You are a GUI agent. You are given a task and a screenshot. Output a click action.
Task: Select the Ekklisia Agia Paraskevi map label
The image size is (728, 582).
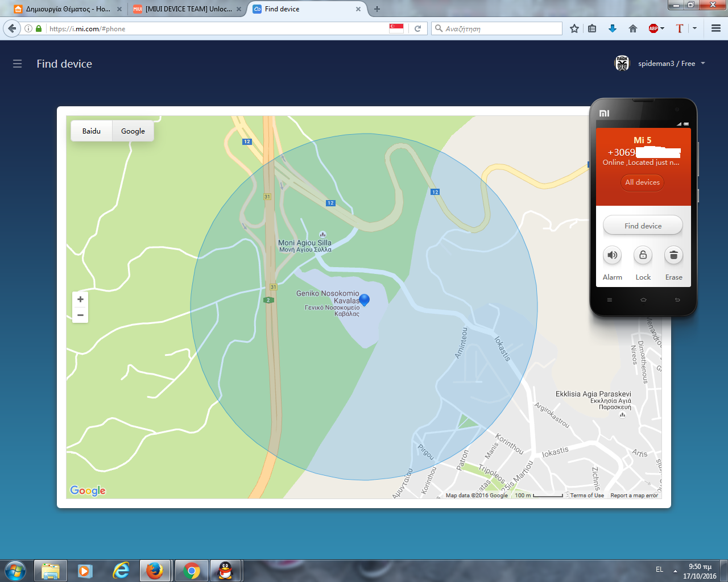click(x=594, y=400)
